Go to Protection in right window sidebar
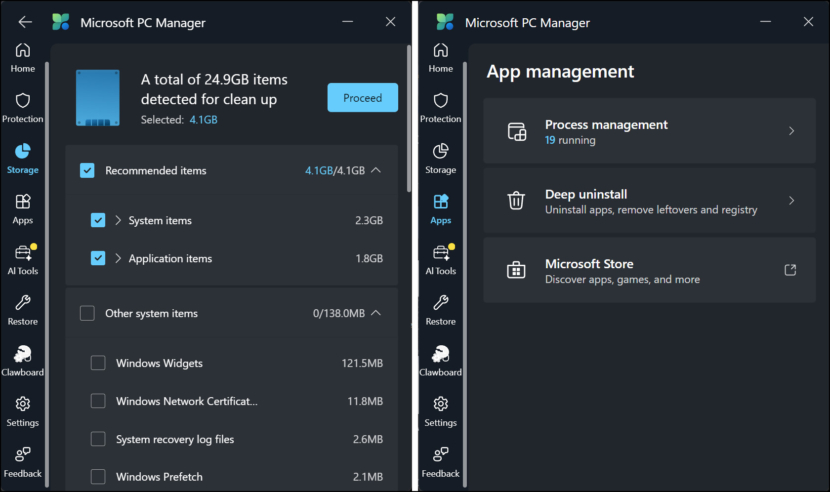 [440, 108]
